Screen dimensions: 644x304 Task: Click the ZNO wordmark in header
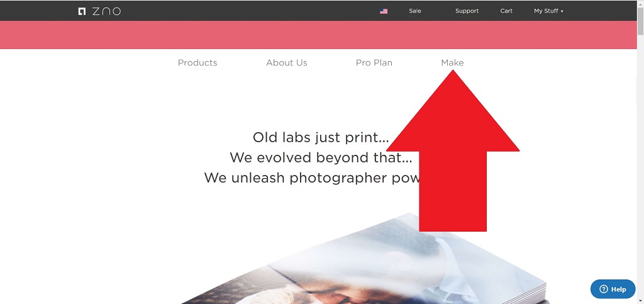coord(106,11)
